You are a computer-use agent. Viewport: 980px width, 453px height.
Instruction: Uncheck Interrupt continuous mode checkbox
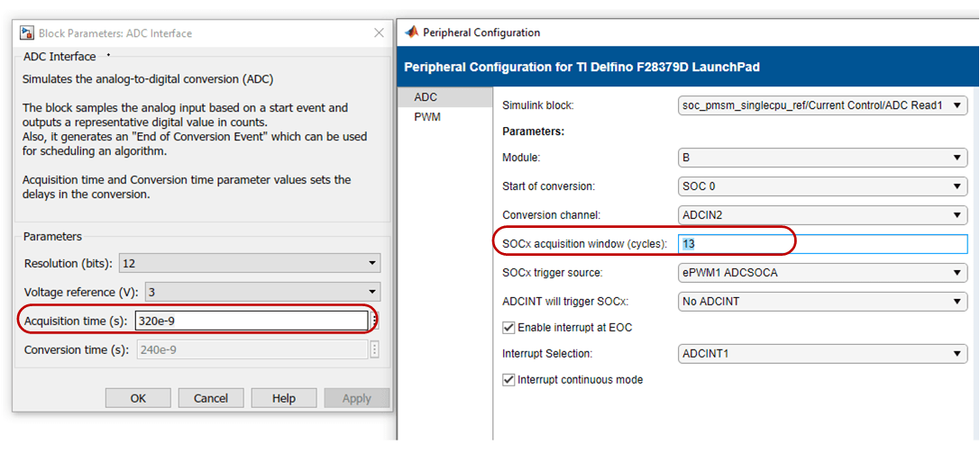coord(508,380)
